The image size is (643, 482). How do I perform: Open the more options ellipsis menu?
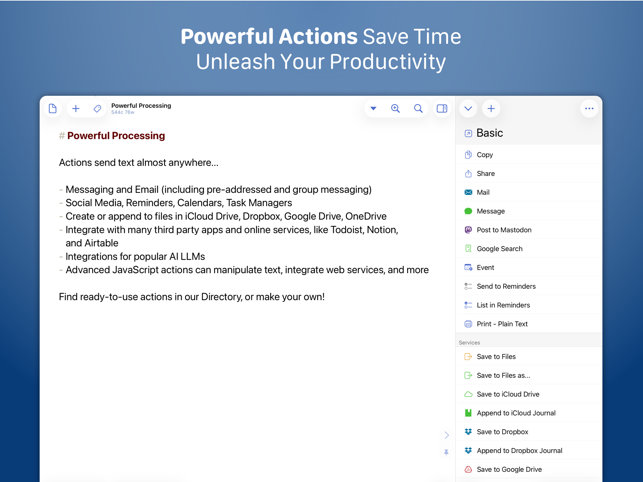click(589, 109)
